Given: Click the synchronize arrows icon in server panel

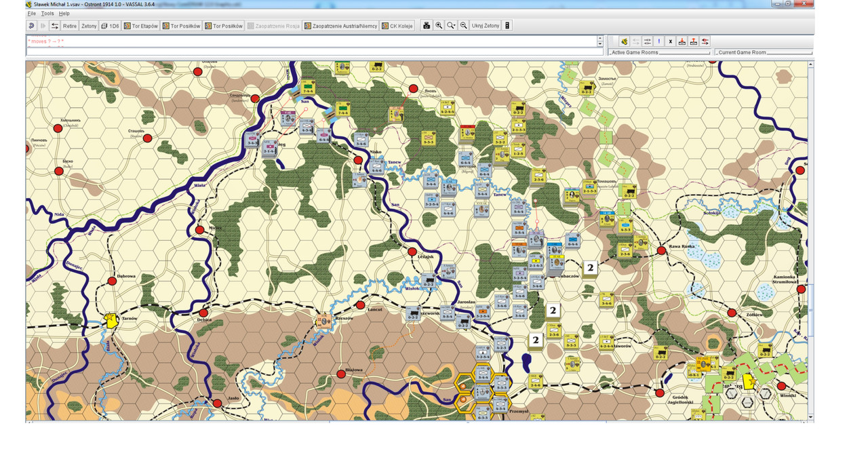Looking at the screenshot, I should [x=648, y=41].
